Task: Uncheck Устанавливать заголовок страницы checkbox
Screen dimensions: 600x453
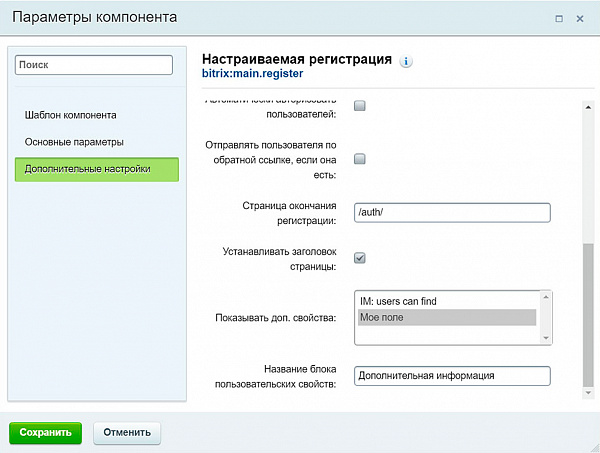Action: click(360, 258)
